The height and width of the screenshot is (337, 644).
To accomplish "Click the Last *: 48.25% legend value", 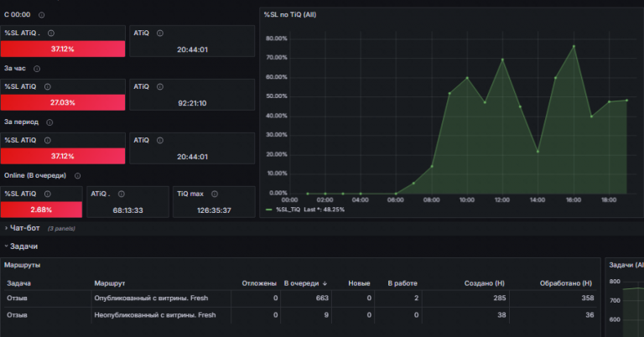I will 324,210.
